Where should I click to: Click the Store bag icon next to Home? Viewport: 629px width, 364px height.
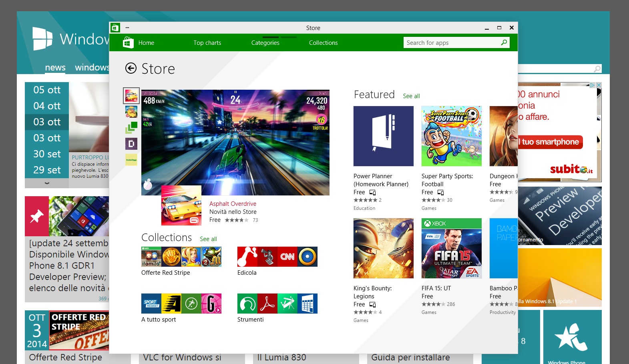(128, 42)
